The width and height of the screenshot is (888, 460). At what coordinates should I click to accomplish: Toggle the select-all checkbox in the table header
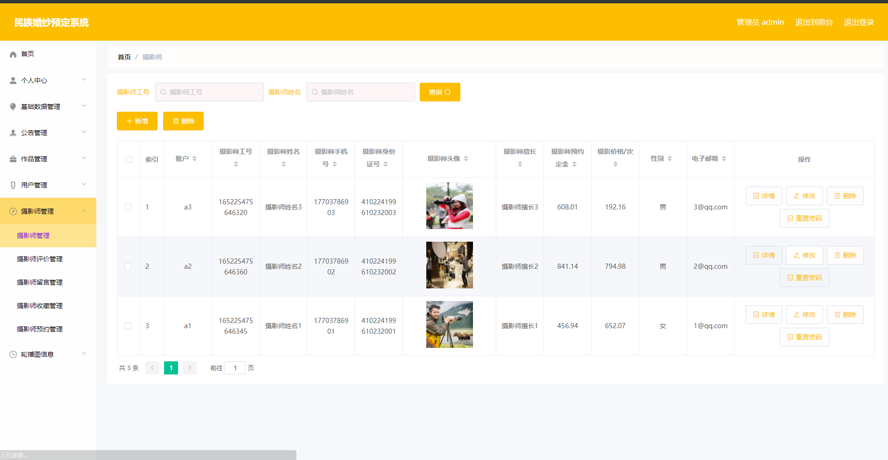(129, 159)
